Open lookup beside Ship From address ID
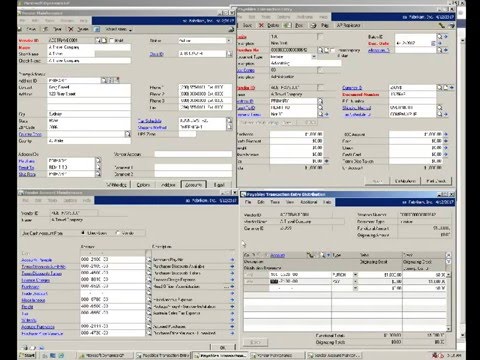Viewport: 480px width, 360px height. pos(98,174)
